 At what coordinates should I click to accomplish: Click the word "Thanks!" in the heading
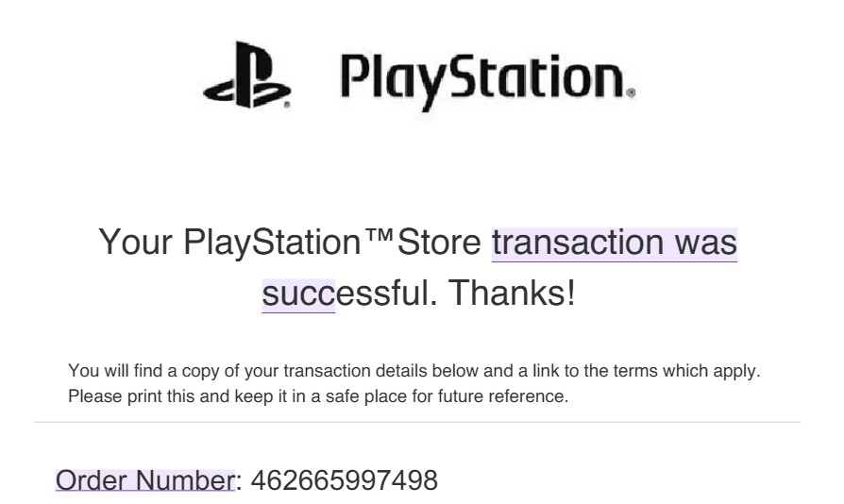coord(512,294)
